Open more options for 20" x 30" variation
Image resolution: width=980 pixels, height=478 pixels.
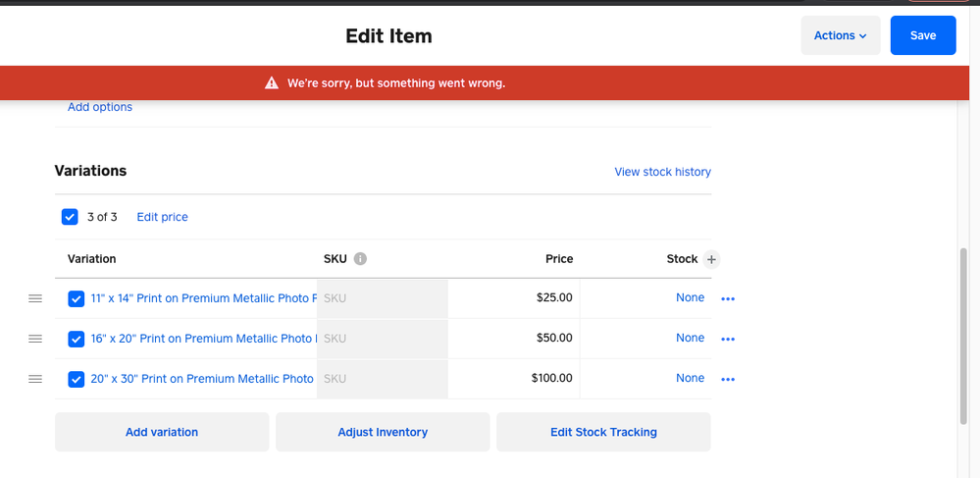728,379
